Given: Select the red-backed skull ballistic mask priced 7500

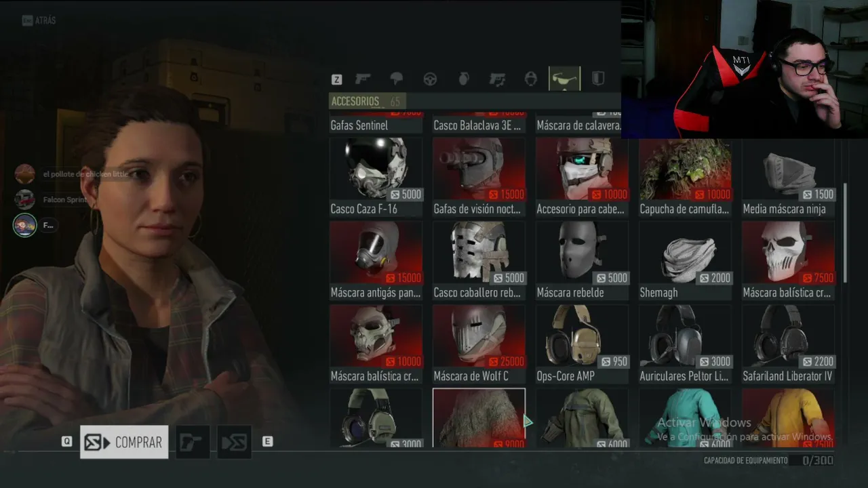Looking at the screenshot, I should 788,260.
